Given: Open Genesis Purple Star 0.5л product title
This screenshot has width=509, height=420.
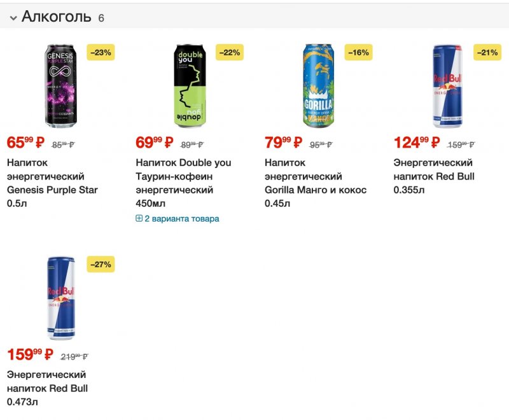Looking at the screenshot, I should click(x=52, y=183).
